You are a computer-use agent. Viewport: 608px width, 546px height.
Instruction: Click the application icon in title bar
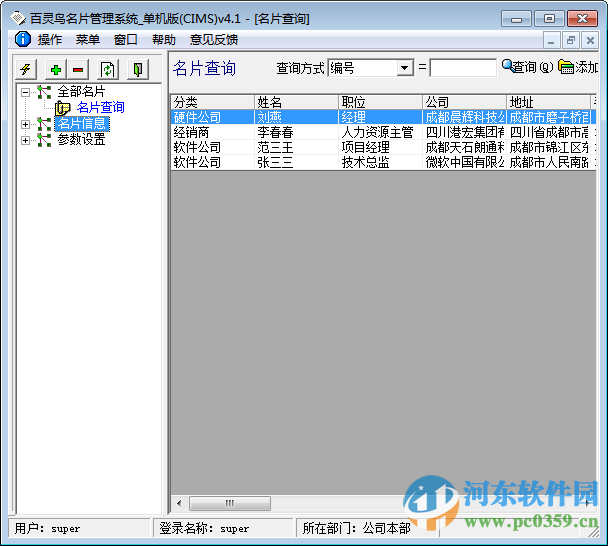[x=18, y=18]
